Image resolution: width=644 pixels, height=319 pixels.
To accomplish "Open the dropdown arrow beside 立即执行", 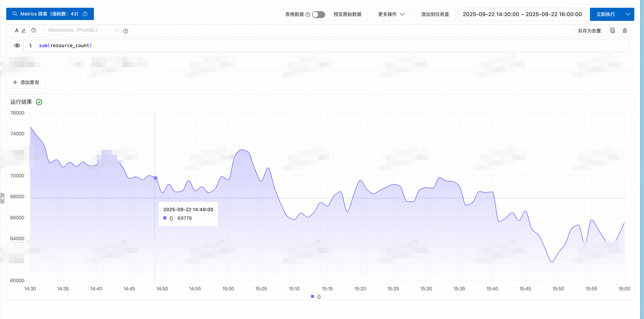I will pyautogui.click(x=627, y=14).
